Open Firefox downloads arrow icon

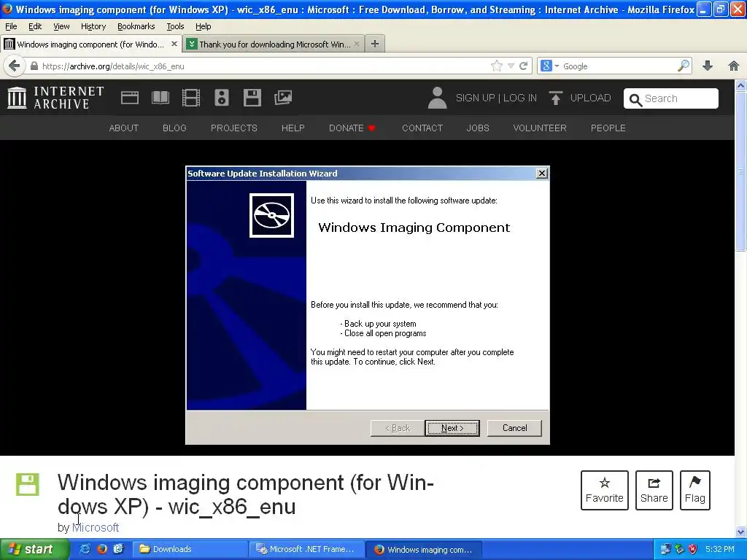[708, 66]
